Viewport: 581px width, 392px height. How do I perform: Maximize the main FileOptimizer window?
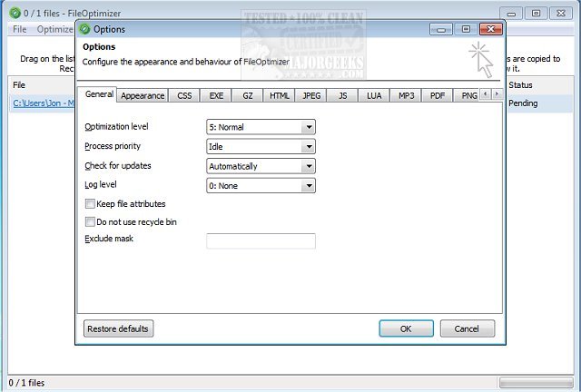pos(536,14)
